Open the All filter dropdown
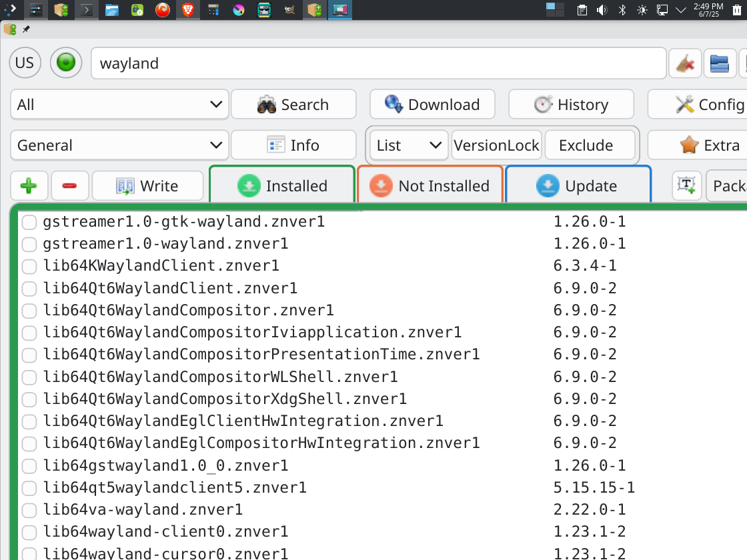Screen dimensions: 747x560 (119, 104)
